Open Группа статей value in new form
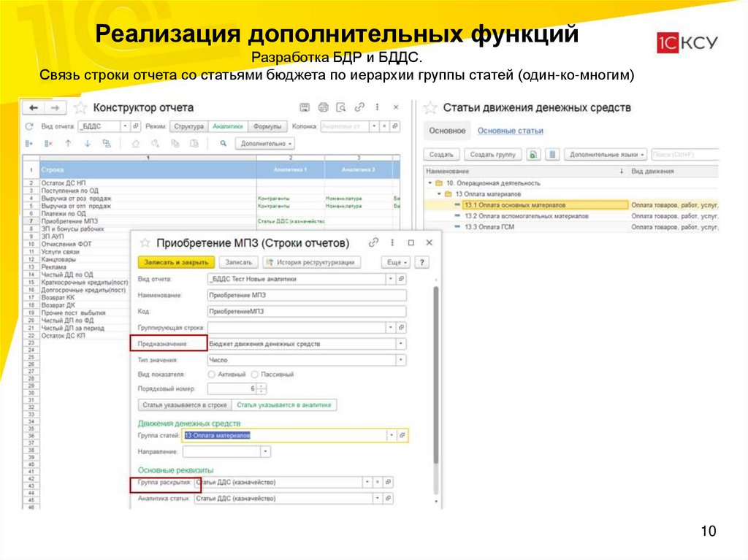This screenshot has height=560, width=748. click(402, 435)
